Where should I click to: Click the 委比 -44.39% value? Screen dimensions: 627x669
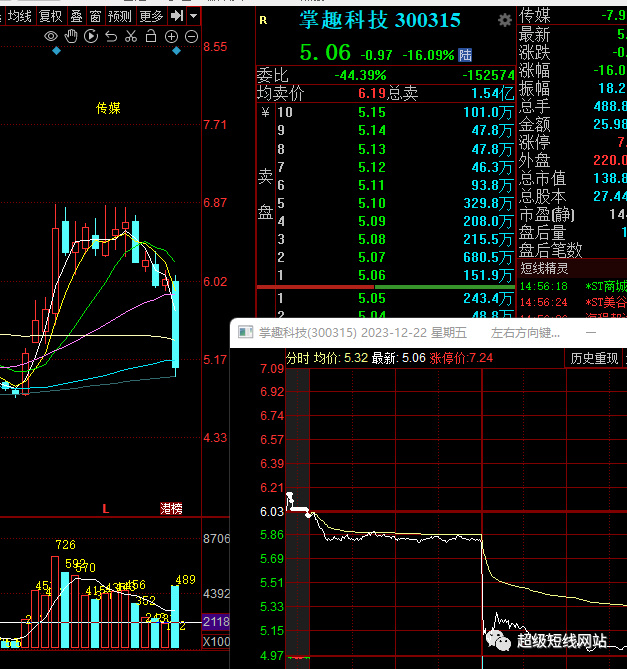pyautogui.click(x=360, y=76)
